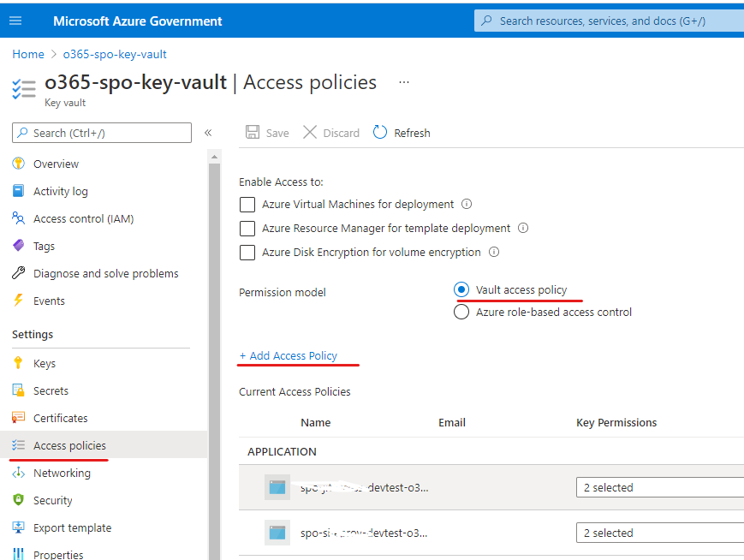This screenshot has width=744, height=560.
Task: Check Azure Resource Manager for template deployment
Action: (247, 229)
